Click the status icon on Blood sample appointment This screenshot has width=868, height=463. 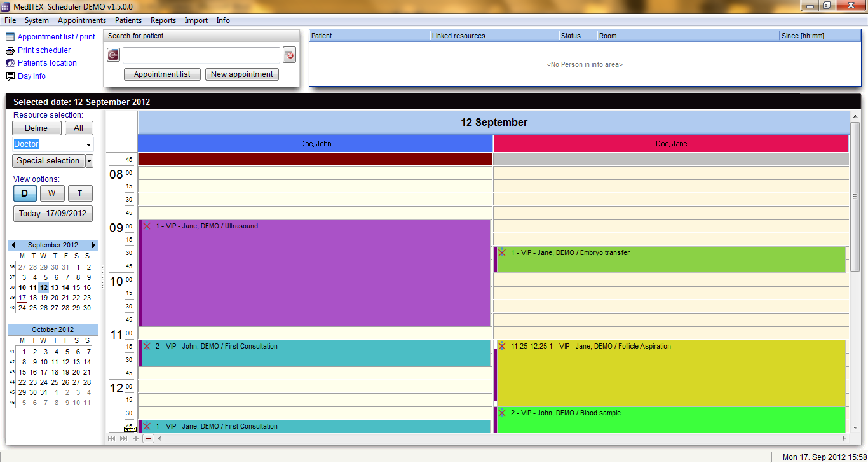[x=502, y=413]
